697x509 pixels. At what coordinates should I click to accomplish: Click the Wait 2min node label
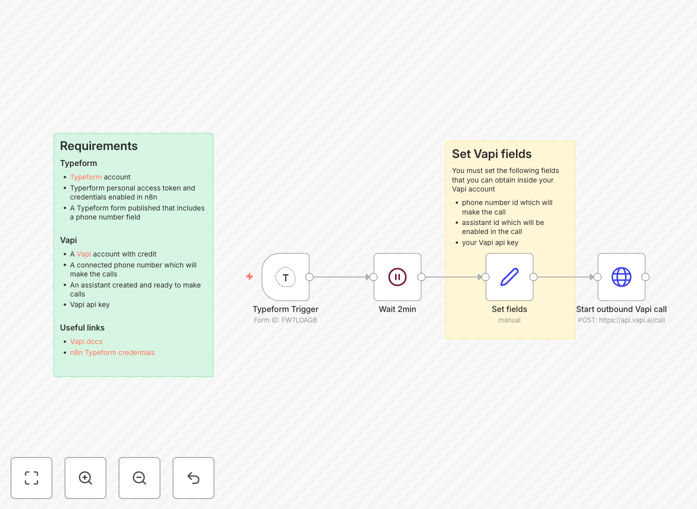(397, 309)
